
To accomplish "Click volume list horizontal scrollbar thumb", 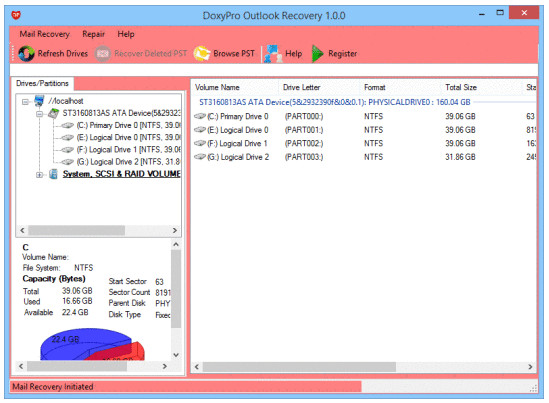I will pyautogui.click(x=299, y=367).
